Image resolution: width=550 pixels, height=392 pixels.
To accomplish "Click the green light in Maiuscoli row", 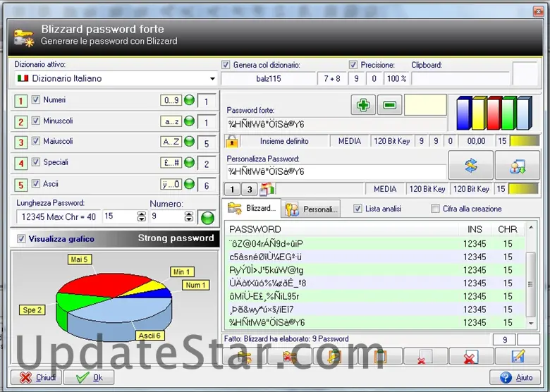I will pyautogui.click(x=190, y=142).
